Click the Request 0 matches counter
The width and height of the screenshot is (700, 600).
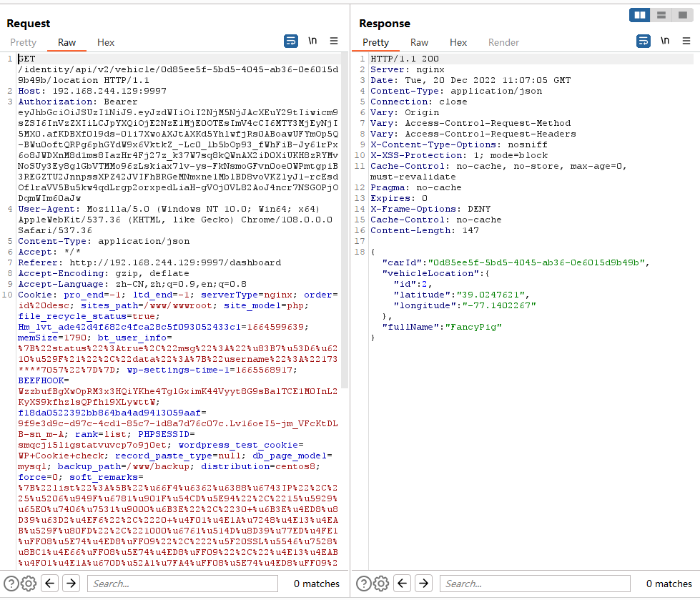[x=317, y=584]
